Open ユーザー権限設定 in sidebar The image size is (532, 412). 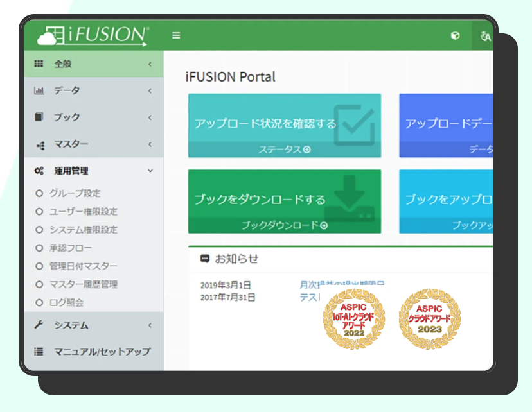point(84,211)
